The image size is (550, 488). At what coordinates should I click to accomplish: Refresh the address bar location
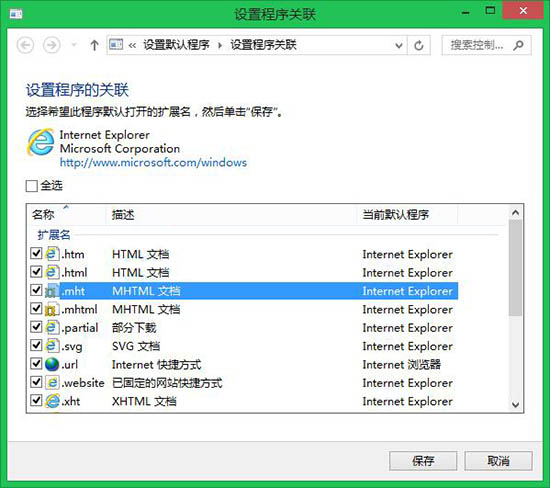[418, 45]
